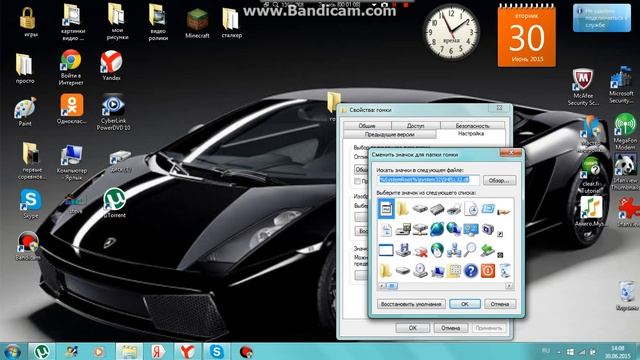Switch to the Предыдущие версии tab
Screen dimensions: 640x360
pos(389,134)
